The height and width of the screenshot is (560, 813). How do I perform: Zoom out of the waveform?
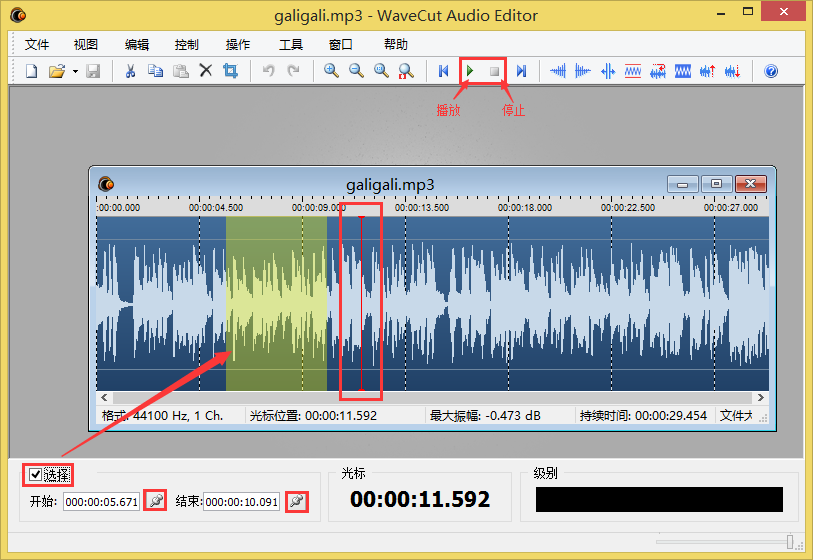[x=356, y=71]
